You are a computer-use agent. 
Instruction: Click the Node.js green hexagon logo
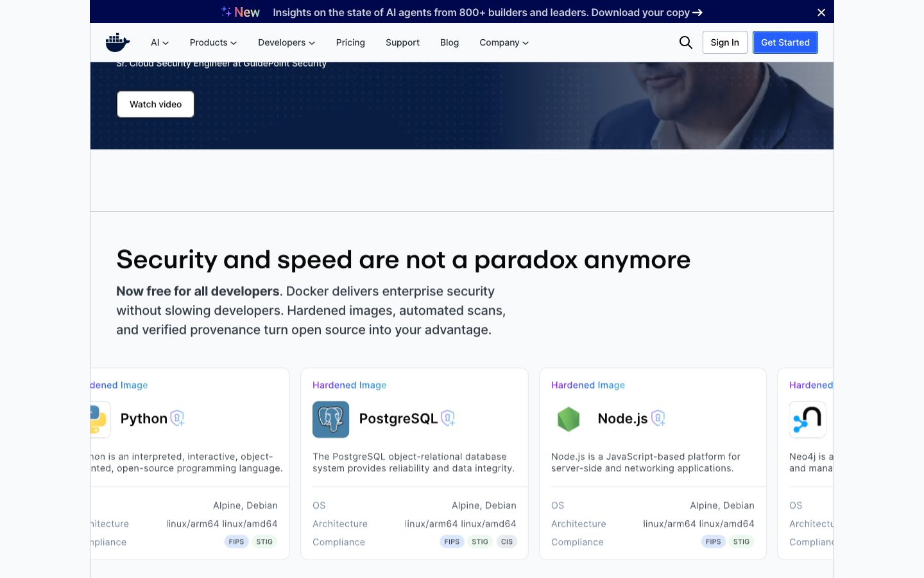(x=569, y=419)
